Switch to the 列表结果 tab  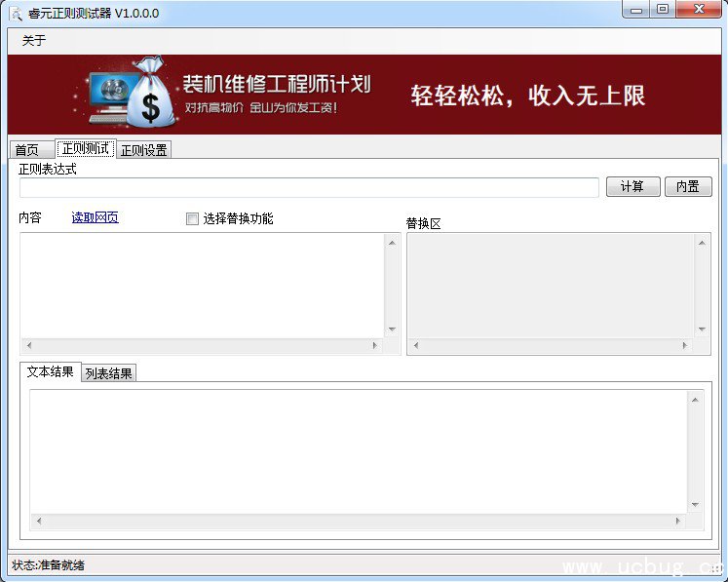(x=108, y=373)
